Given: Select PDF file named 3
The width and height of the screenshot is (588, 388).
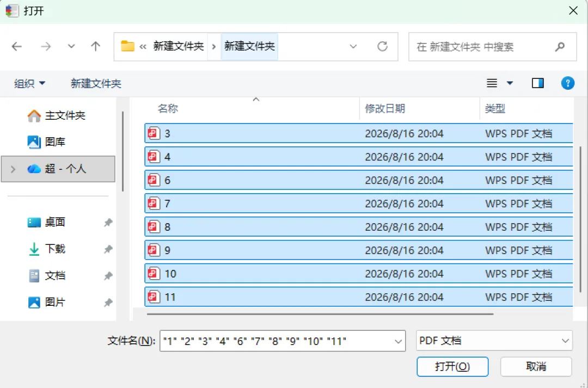Looking at the screenshot, I should [x=359, y=133].
